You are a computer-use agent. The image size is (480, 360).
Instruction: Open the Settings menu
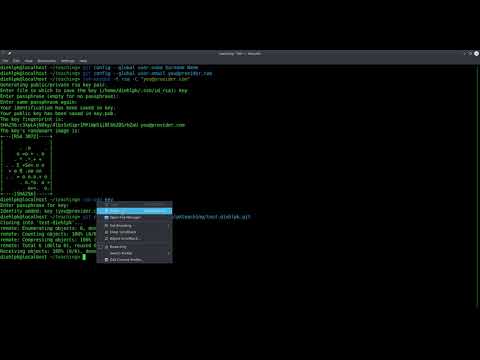68,61
